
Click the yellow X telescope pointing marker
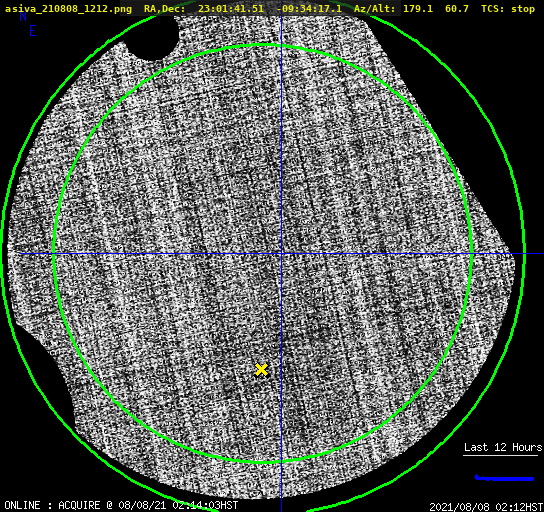[261, 370]
